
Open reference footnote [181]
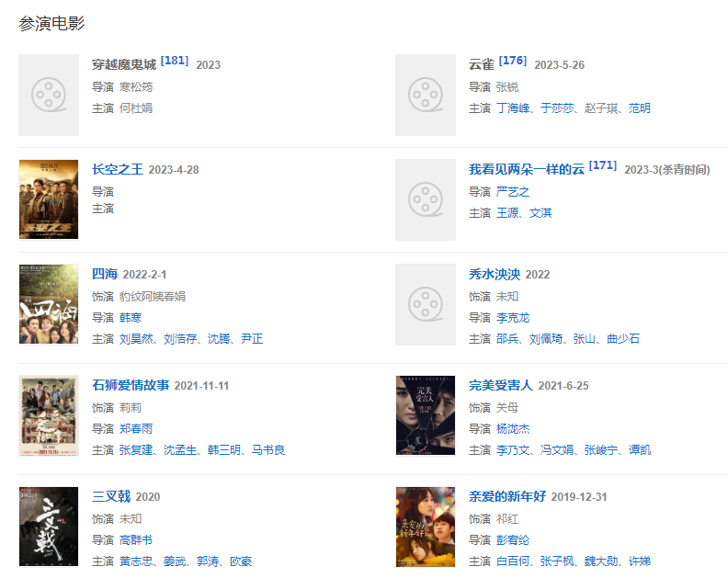pos(175,61)
